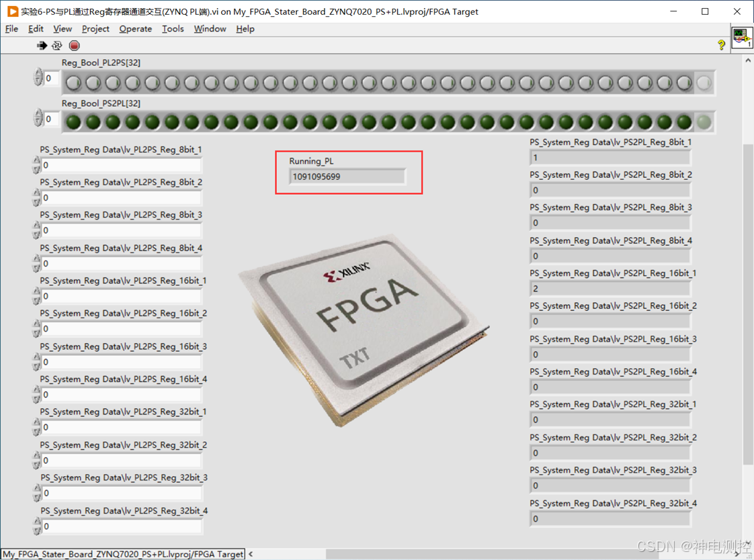This screenshot has width=754, height=560.
Task: Toggle the first Reg_Bool_PL2PS boolean LED
Action: (x=73, y=83)
